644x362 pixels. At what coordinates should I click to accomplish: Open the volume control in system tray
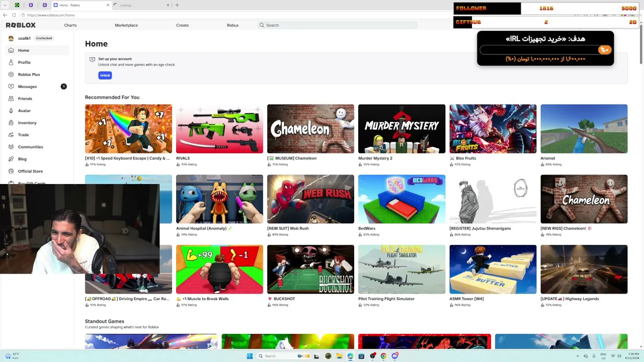pos(619,356)
